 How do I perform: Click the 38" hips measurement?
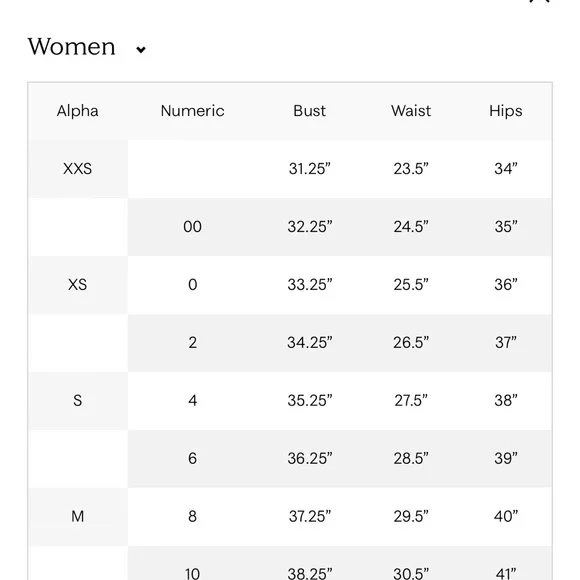point(506,401)
